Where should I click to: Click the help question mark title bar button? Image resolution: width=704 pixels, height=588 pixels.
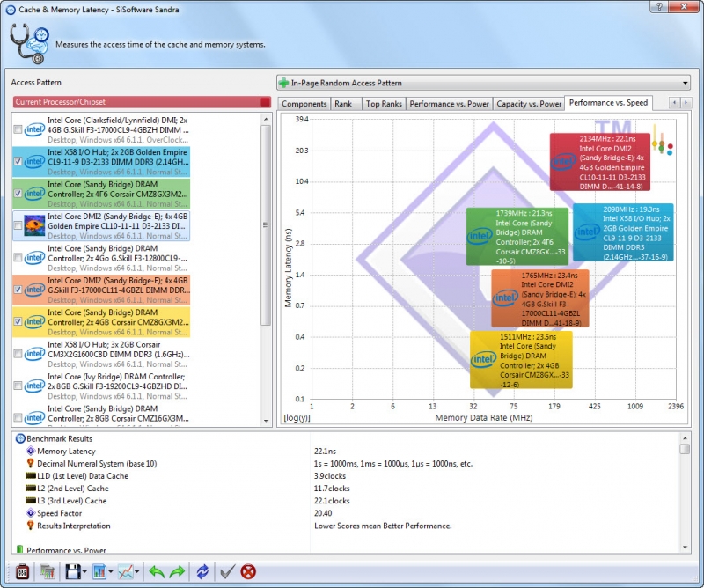click(658, 6)
